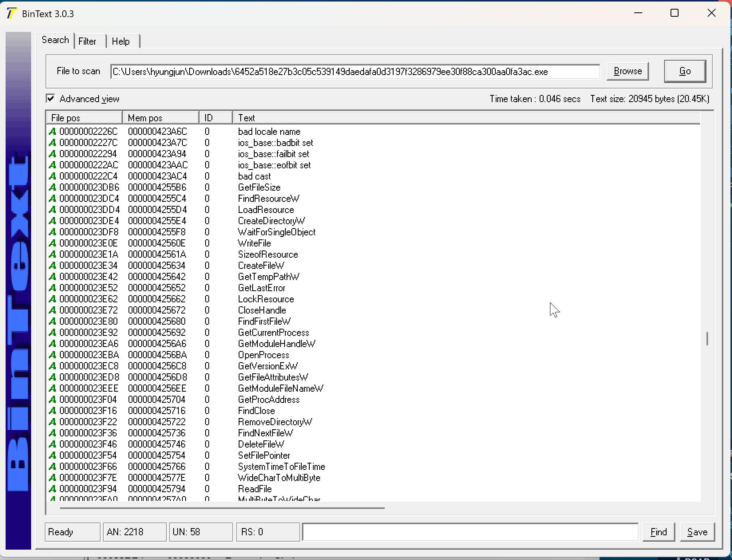Click the vertical scrollbar thumb of the list
This screenshot has height=560, width=732.
coord(707,339)
